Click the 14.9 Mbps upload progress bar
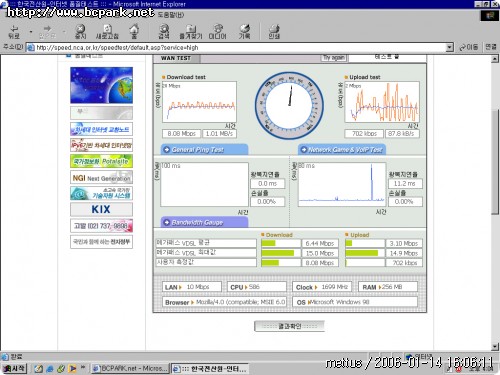The image size is (500, 375). point(365,253)
